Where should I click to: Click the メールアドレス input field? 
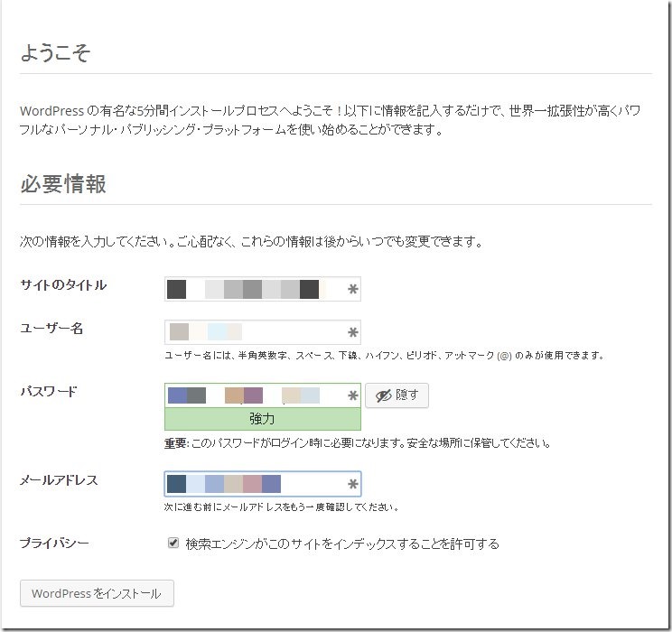[262, 484]
